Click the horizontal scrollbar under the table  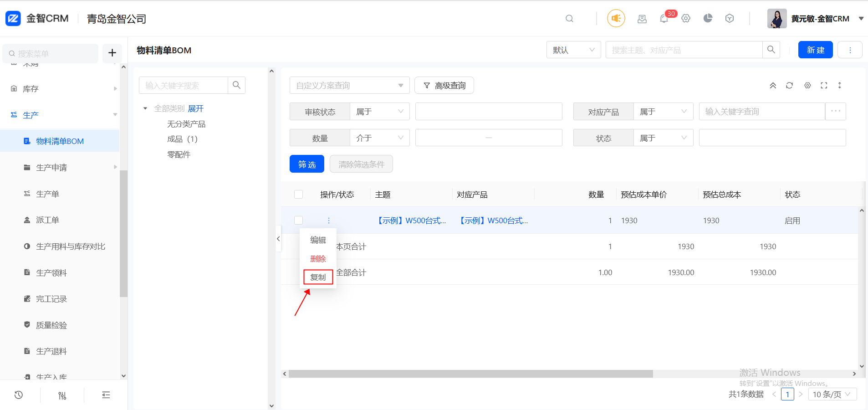click(470, 374)
